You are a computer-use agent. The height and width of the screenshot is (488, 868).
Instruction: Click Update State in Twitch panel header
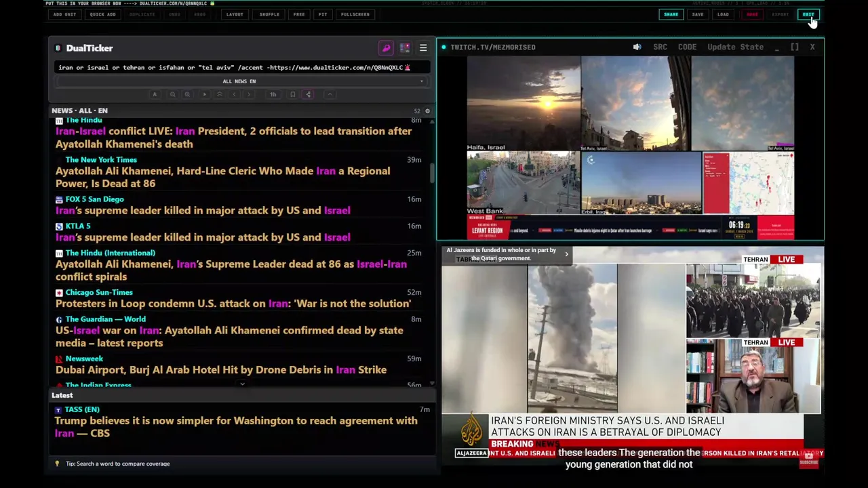tap(735, 47)
